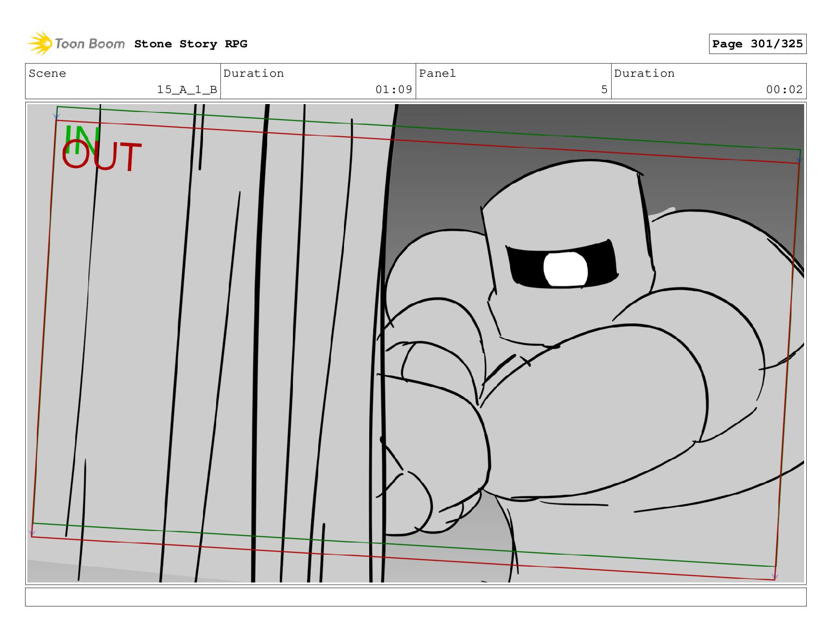Viewport: 832px width, 644px height.
Task: Click the panel duration value '00:02'
Action: point(785,90)
